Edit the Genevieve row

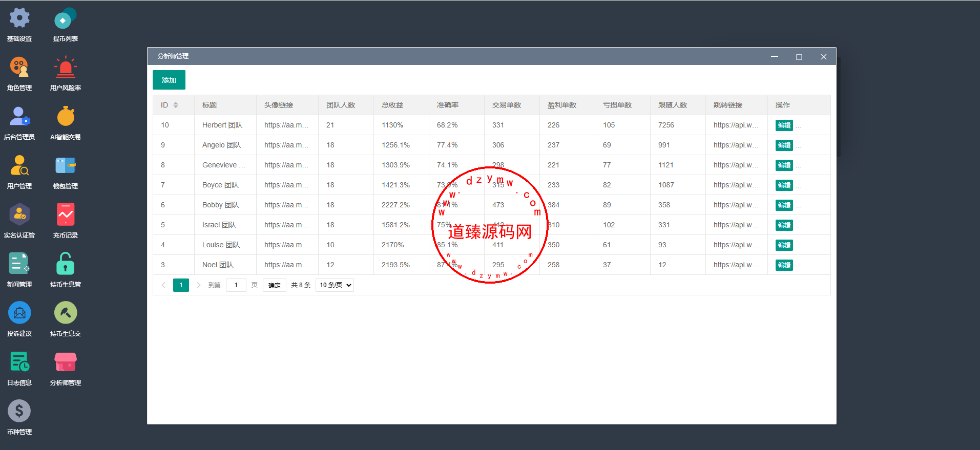[x=784, y=165]
